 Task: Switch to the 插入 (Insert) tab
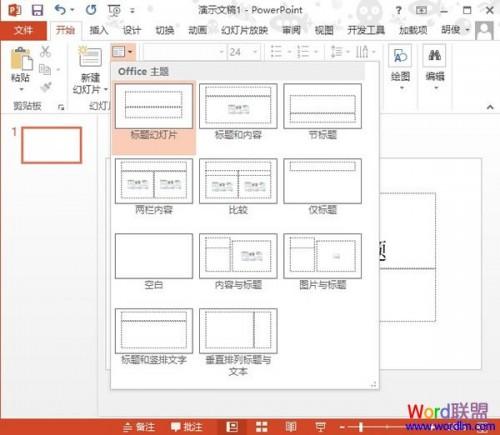[x=99, y=30]
